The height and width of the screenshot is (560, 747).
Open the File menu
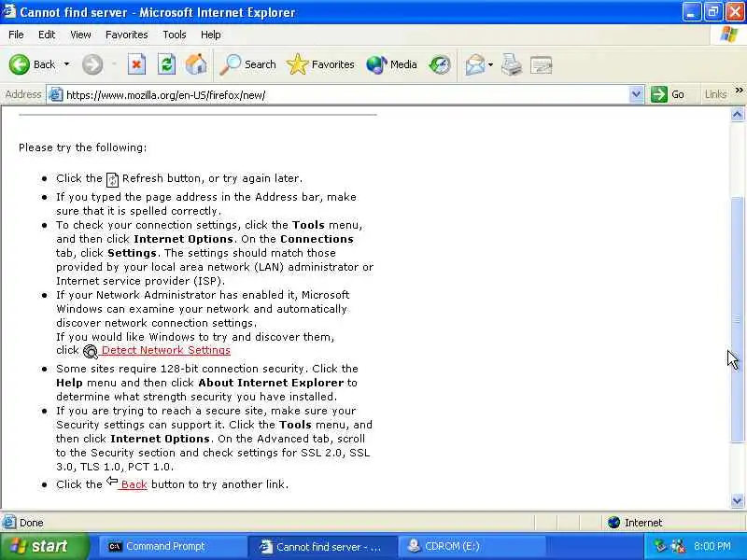[16, 35]
